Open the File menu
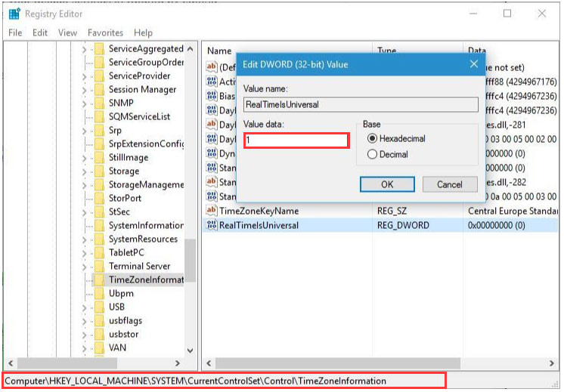564x392 pixels. coord(15,32)
